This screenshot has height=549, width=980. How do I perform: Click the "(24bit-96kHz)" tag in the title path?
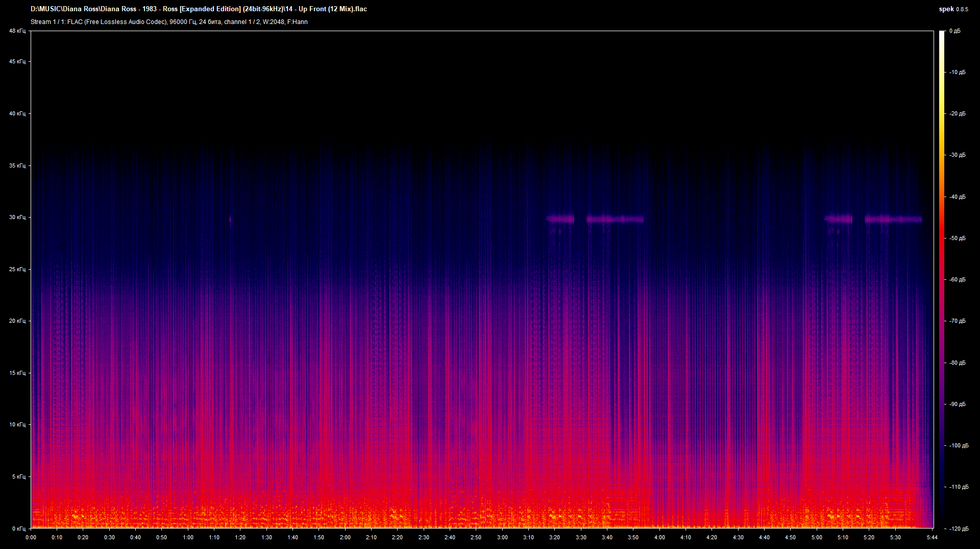[263, 9]
